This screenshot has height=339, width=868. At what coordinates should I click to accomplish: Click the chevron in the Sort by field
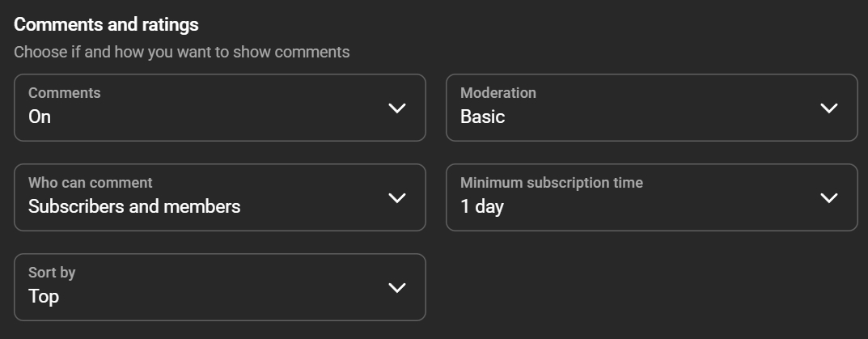pyautogui.click(x=397, y=287)
